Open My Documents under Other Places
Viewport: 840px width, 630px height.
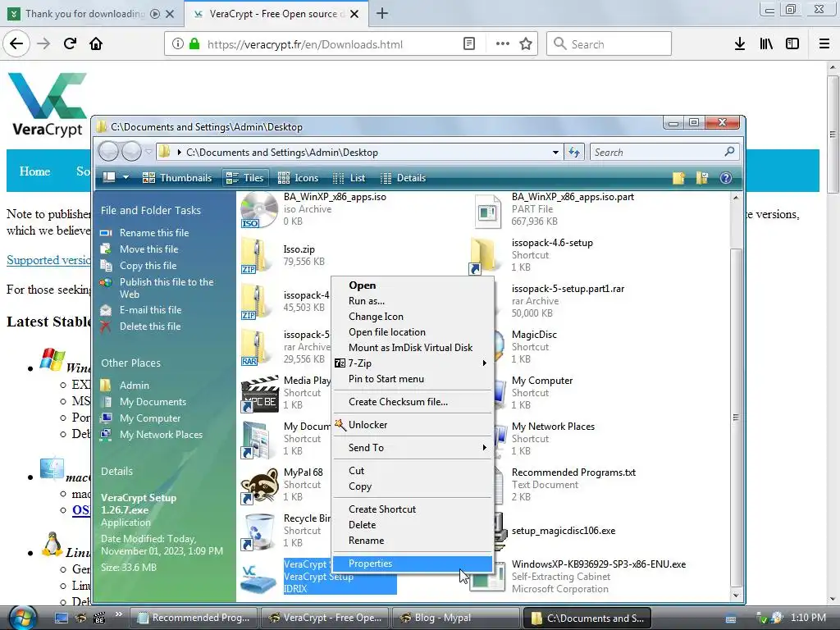point(143,402)
